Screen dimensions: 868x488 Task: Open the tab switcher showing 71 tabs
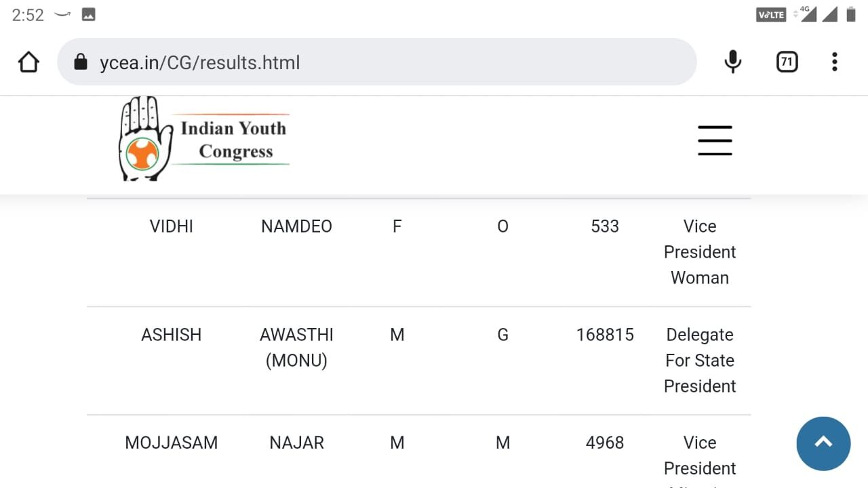pos(787,62)
